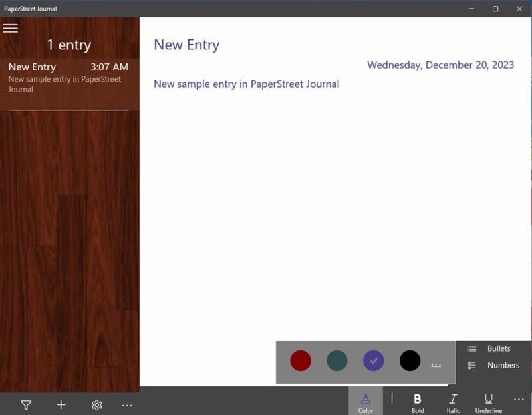Click the ellipsis at the far bottom-right toolbar
532x415 pixels.
pos(518,400)
